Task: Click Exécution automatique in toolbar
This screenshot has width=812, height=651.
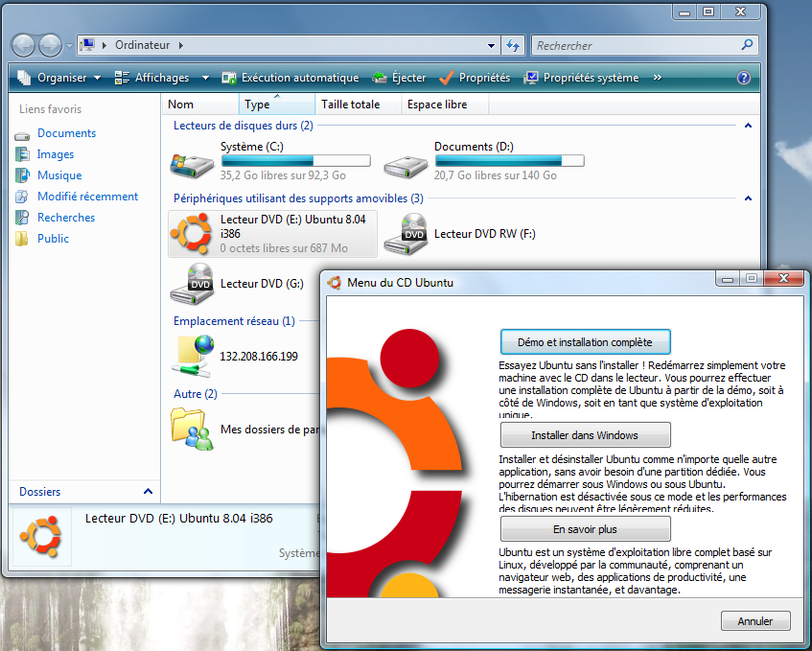Action: (x=290, y=78)
